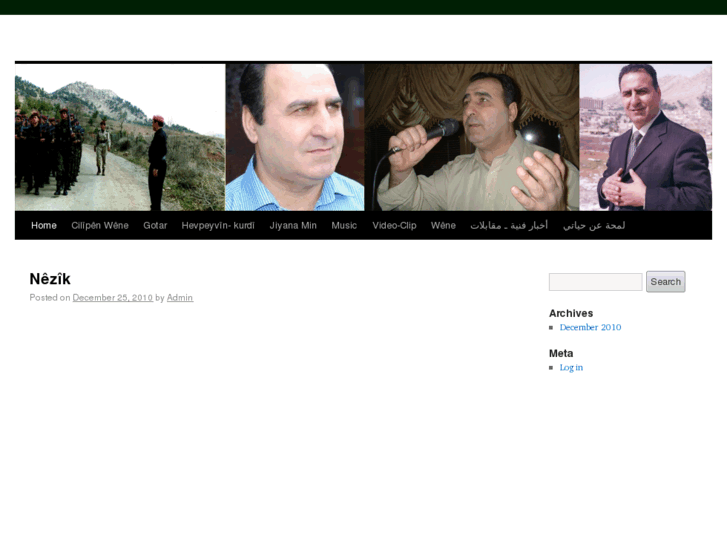Image resolution: width=727 pixels, height=545 pixels.
Task: Open the Music page
Action: click(x=344, y=225)
